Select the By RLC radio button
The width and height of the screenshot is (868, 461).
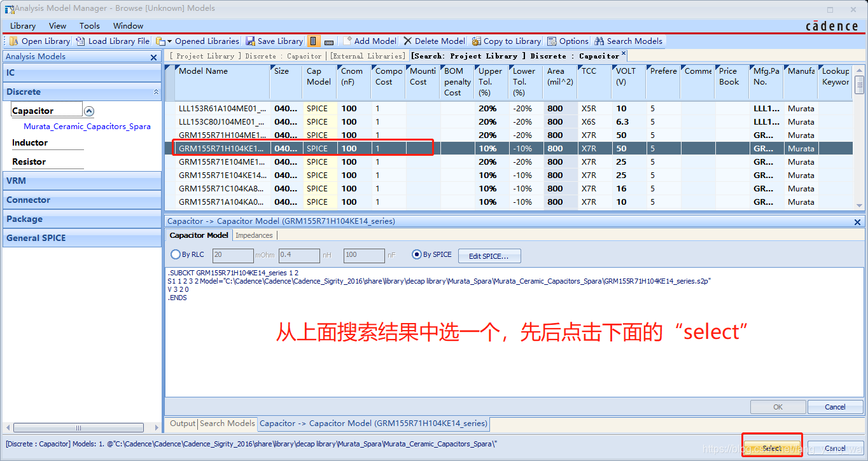pos(176,254)
